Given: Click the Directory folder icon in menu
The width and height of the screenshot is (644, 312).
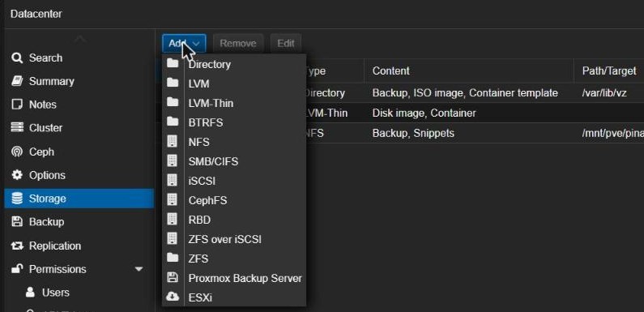Looking at the screenshot, I should coord(173,64).
